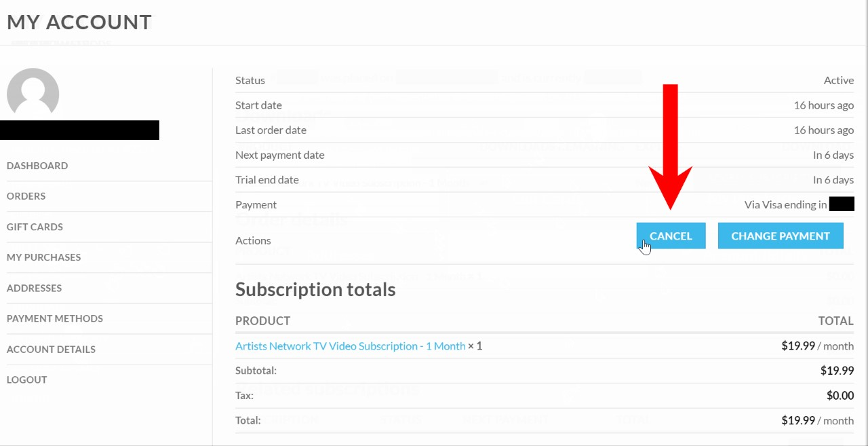Open Gift Cards in sidebar
The width and height of the screenshot is (868, 446).
pos(35,227)
